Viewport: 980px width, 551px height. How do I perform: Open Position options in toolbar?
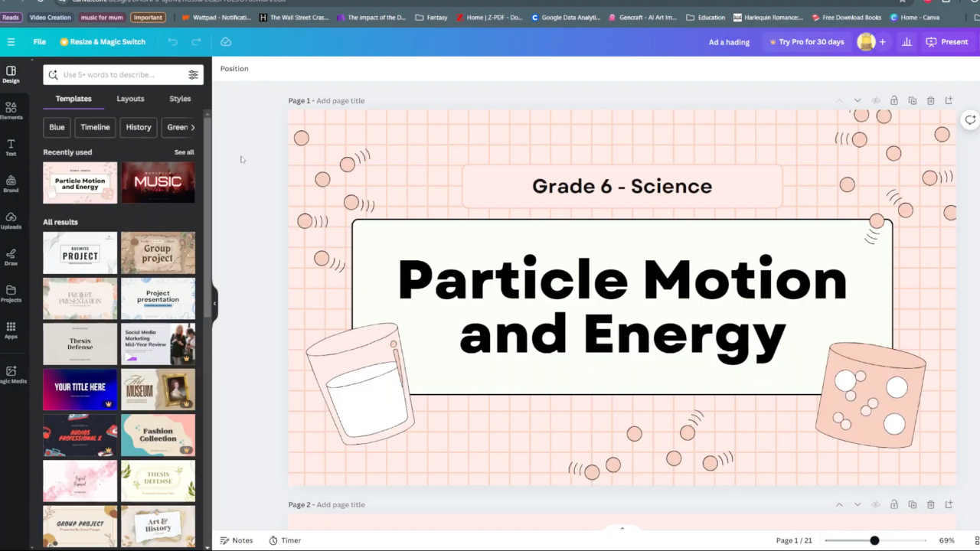234,69
